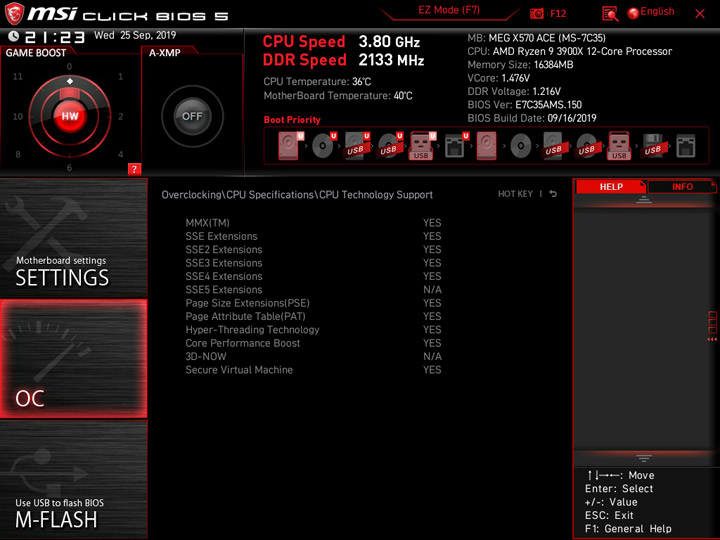Select the Core Performance Boost row
The height and width of the screenshot is (540, 720).
313,343
